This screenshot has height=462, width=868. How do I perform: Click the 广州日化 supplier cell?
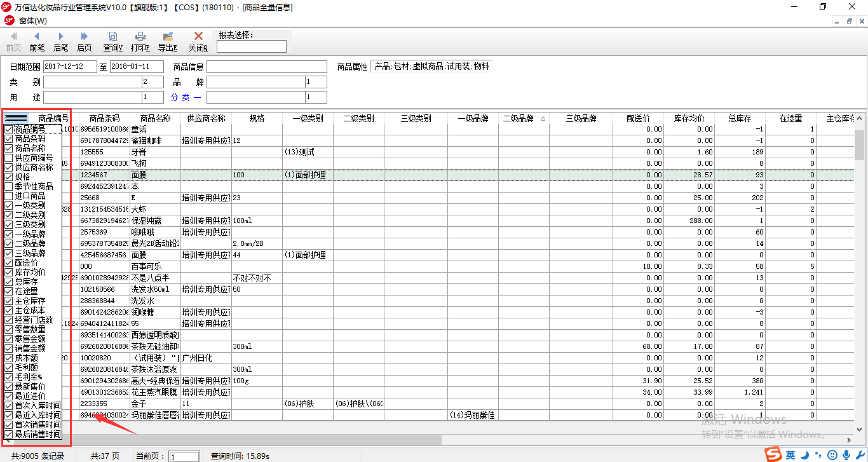[206, 358]
